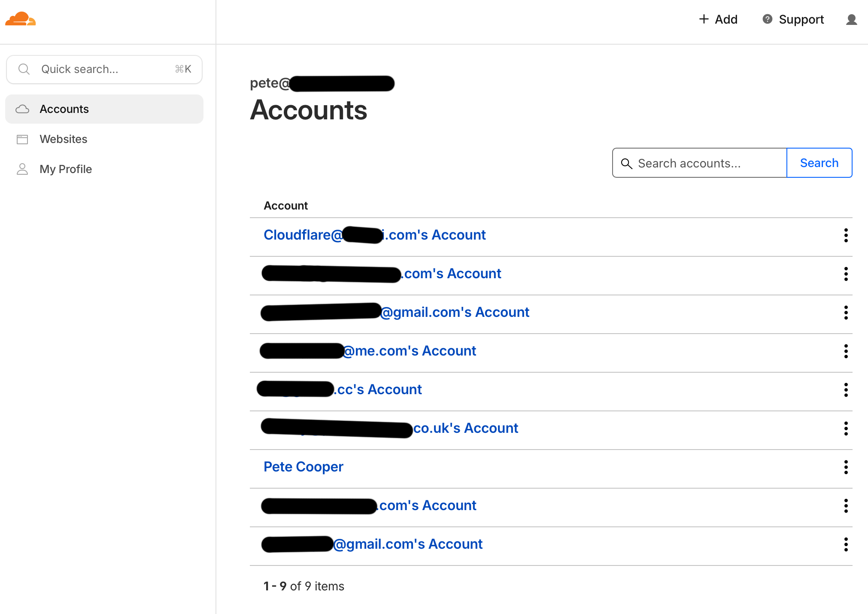Open the user profile icon menu

coord(851,20)
